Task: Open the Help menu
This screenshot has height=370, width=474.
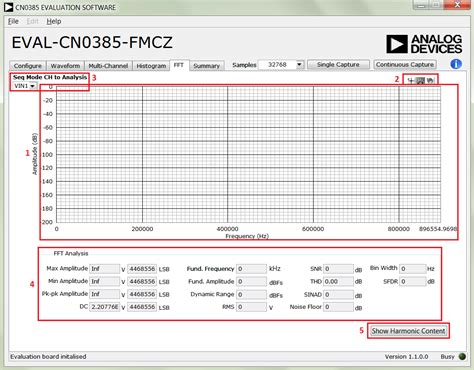Action: click(54, 21)
